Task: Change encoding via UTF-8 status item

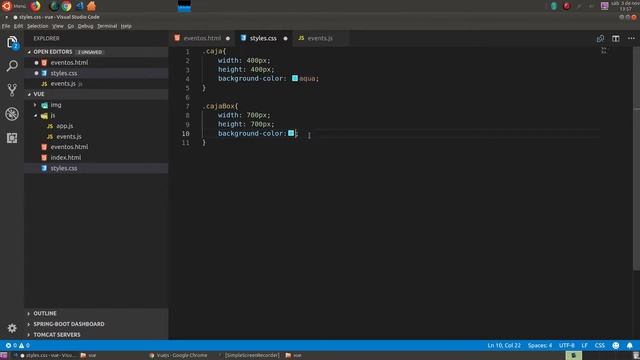Action: tap(567, 345)
